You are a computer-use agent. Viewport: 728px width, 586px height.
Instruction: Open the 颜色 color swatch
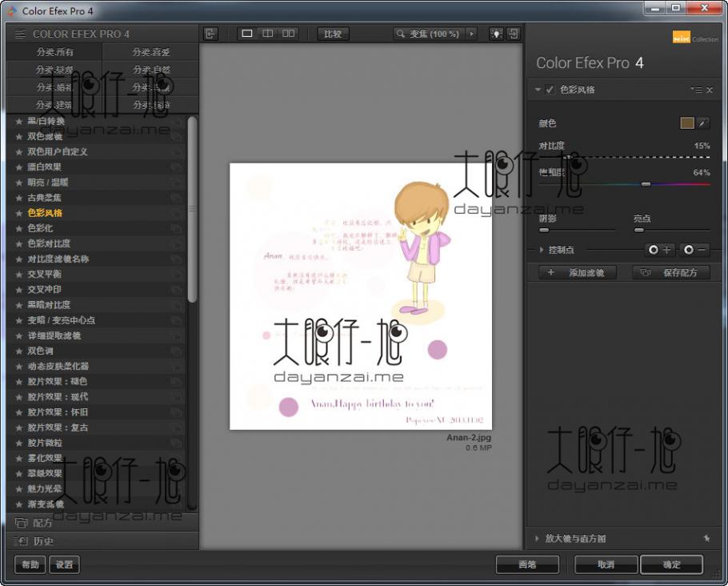click(x=687, y=123)
